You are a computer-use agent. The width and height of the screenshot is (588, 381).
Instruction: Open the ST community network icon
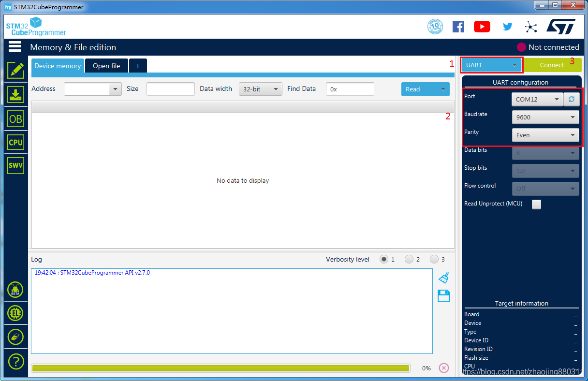[x=531, y=27]
